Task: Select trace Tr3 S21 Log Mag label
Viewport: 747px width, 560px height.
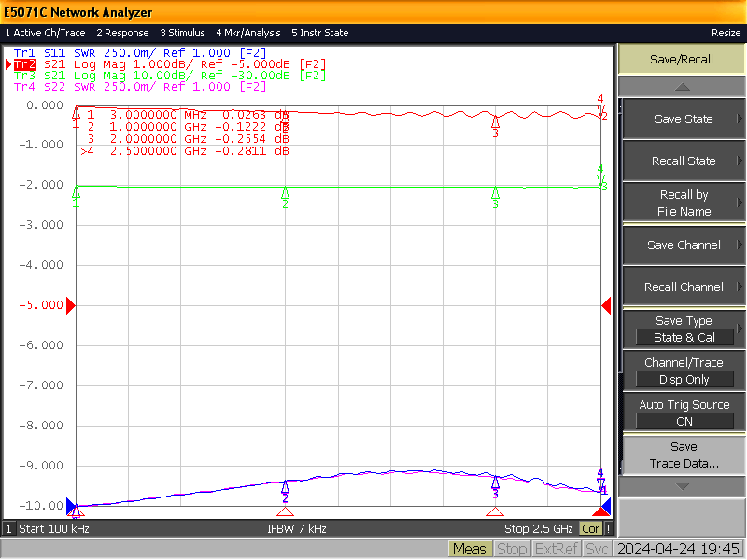Action: [x=170, y=76]
